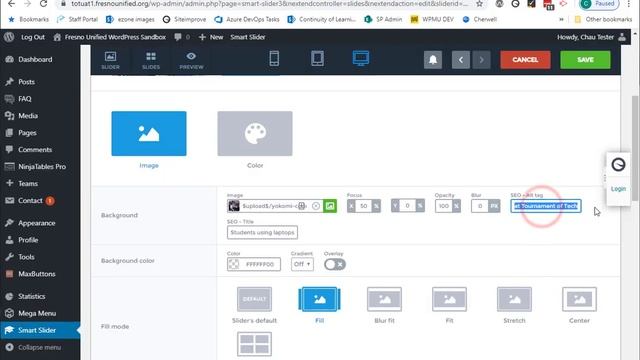Open New content menu in admin bar
Screen dimensions: 640x360
click(211, 37)
